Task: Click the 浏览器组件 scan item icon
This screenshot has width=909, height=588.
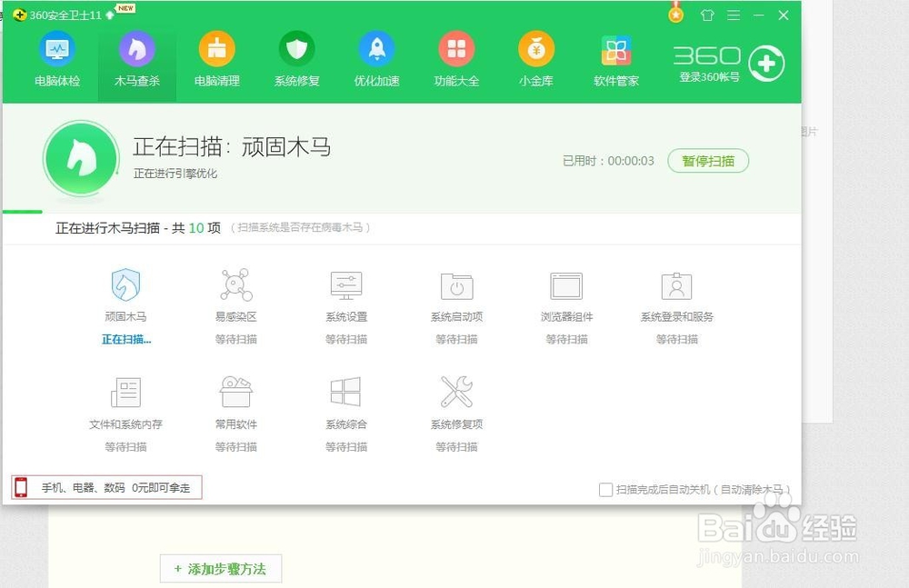Action: [566, 286]
